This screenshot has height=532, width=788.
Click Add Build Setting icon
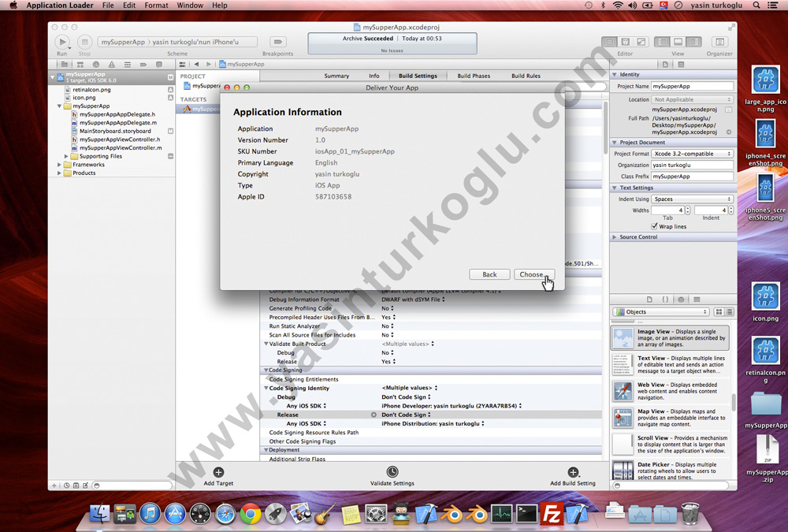573,472
